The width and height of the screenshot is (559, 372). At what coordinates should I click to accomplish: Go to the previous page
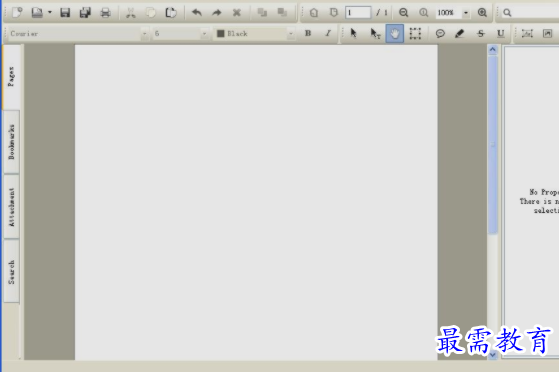pyautogui.click(x=314, y=13)
